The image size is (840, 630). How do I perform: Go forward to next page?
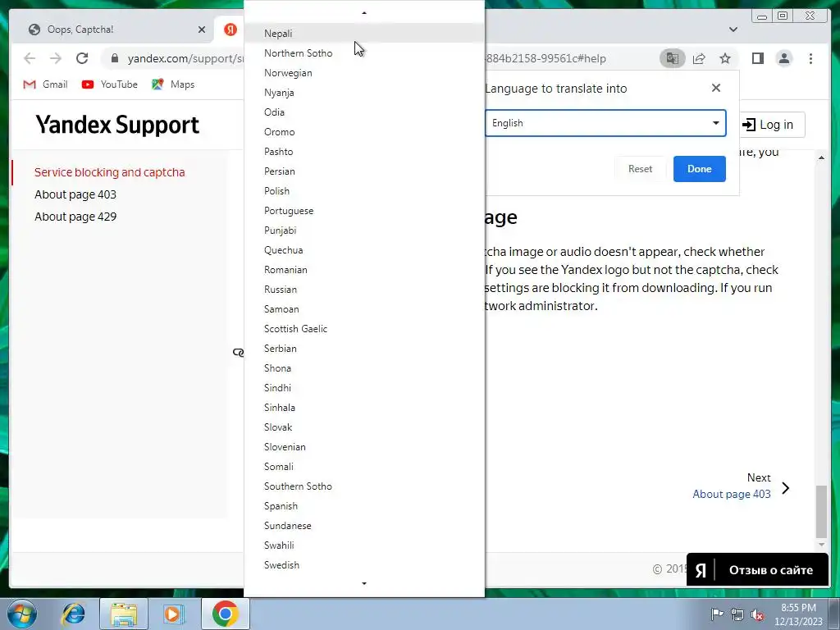(x=56, y=58)
